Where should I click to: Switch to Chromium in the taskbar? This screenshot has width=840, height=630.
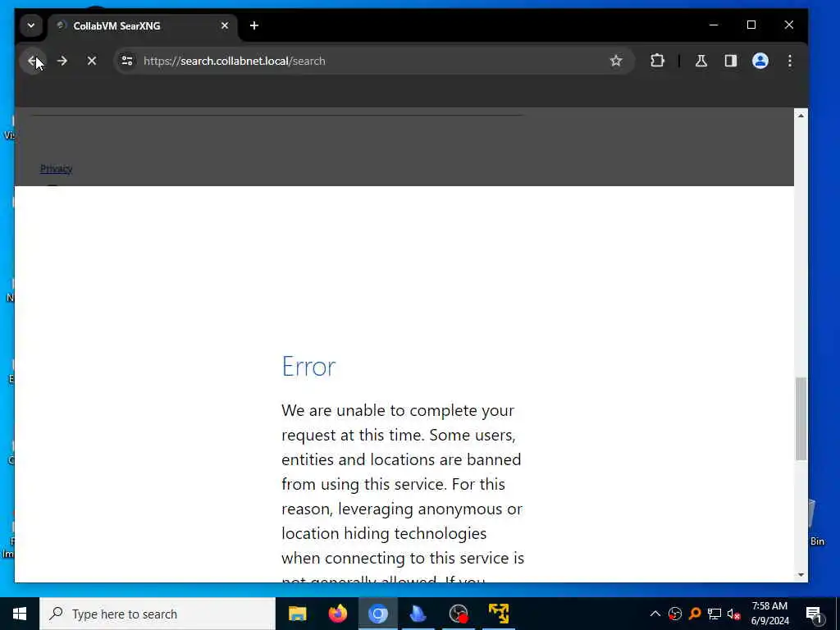(x=377, y=614)
